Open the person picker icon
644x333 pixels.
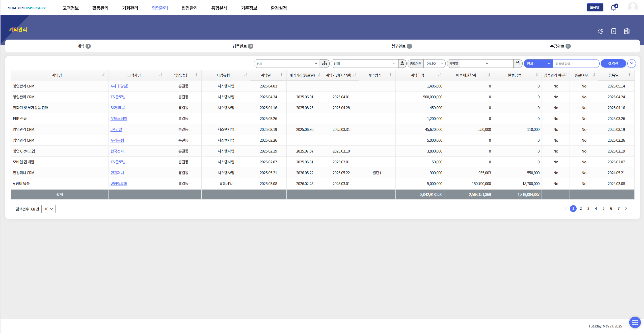pos(402,64)
